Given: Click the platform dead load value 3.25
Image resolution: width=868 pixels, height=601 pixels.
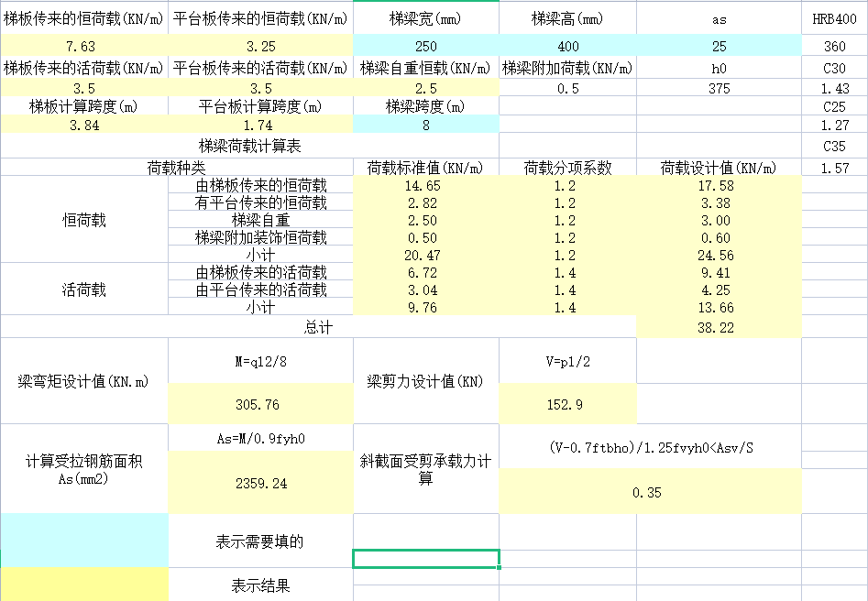Looking at the screenshot, I should (x=260, y=46).
